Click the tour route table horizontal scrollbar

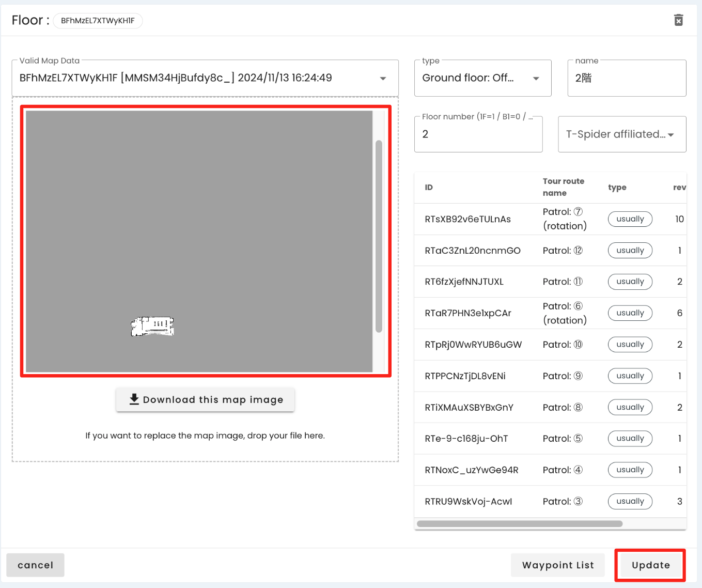click(x=520, y=523)
